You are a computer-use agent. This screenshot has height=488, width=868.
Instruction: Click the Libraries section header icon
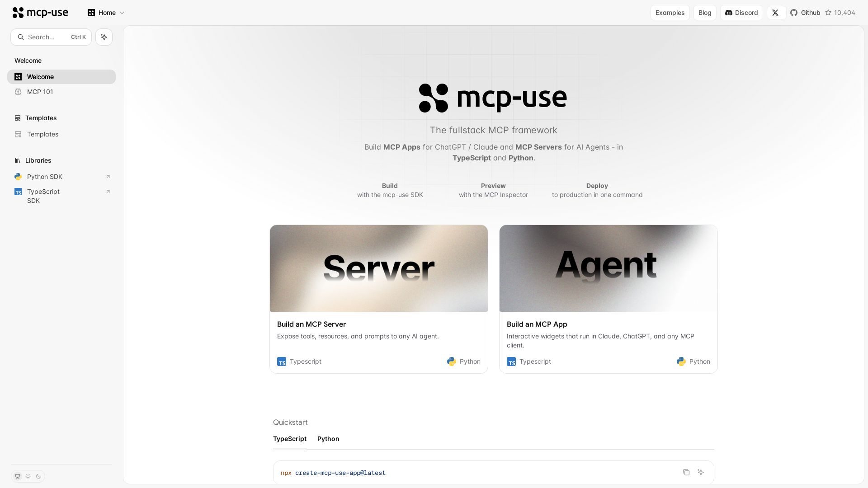tap(18, 160)
